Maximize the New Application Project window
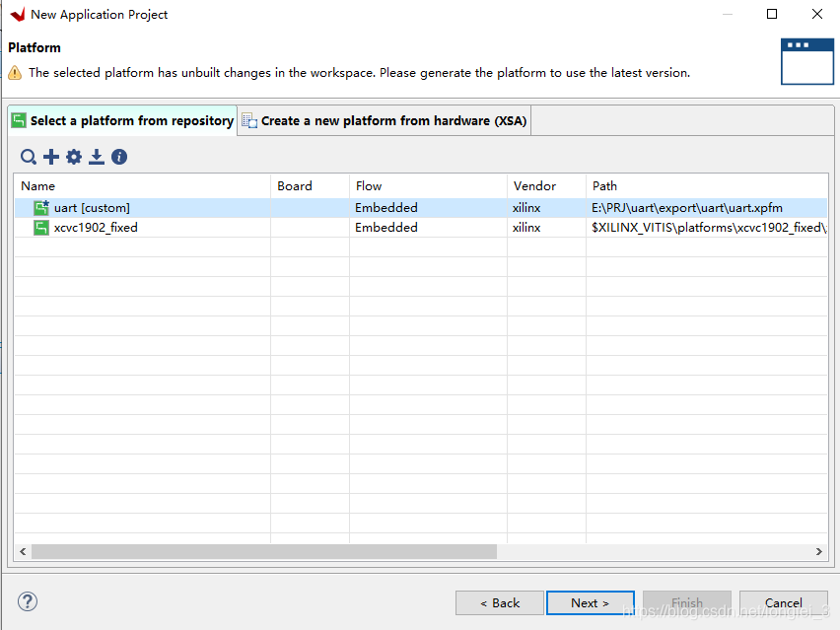The image size is (840, 630). click(x=772, y=14)
